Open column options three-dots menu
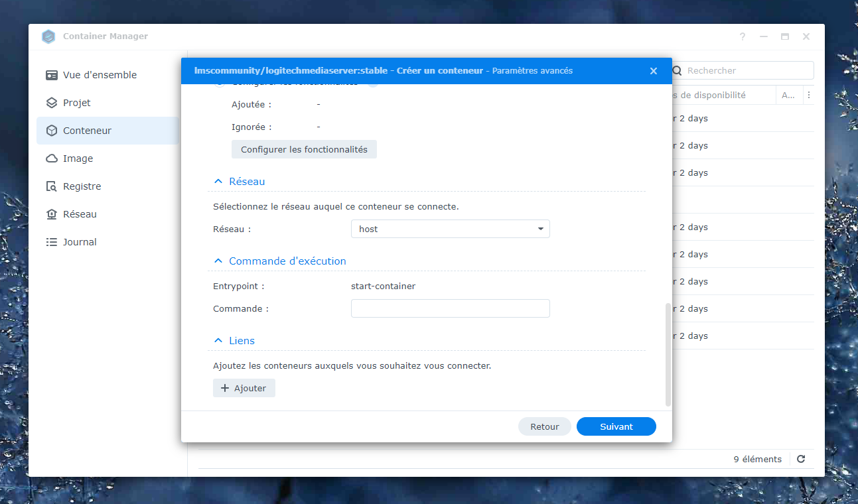Viewport: 858px width, 504px height. [x=808, y=95]
